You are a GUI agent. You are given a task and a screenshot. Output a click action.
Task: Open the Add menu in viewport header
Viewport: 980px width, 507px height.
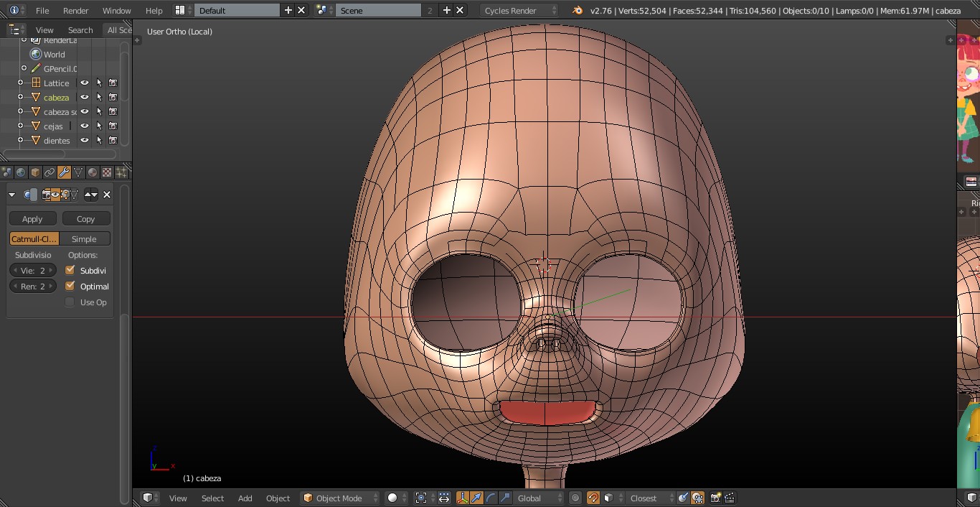(245, 498)
